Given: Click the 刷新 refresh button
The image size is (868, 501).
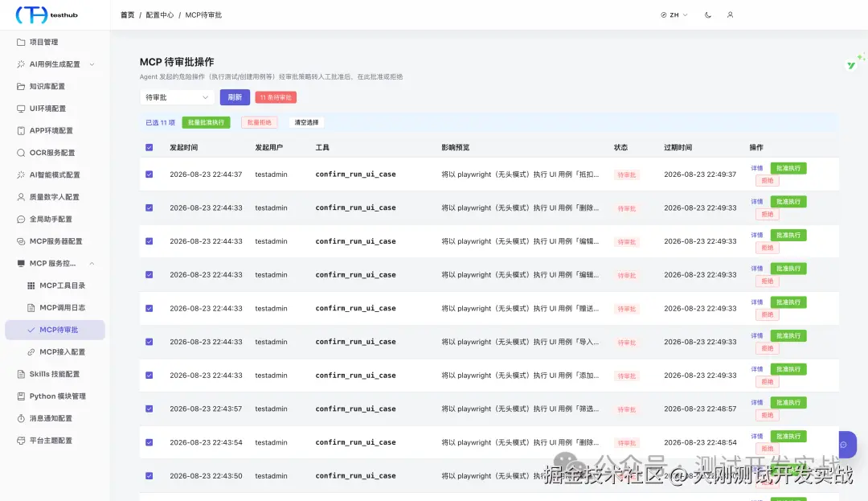Looking at the screenshot, I should pyautogui.click(x=235, y=97).
